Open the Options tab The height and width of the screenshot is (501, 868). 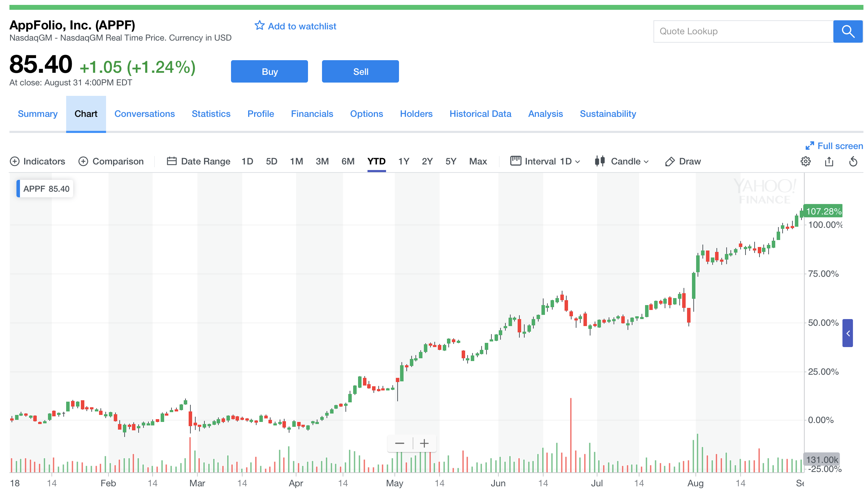coord(367,114)
